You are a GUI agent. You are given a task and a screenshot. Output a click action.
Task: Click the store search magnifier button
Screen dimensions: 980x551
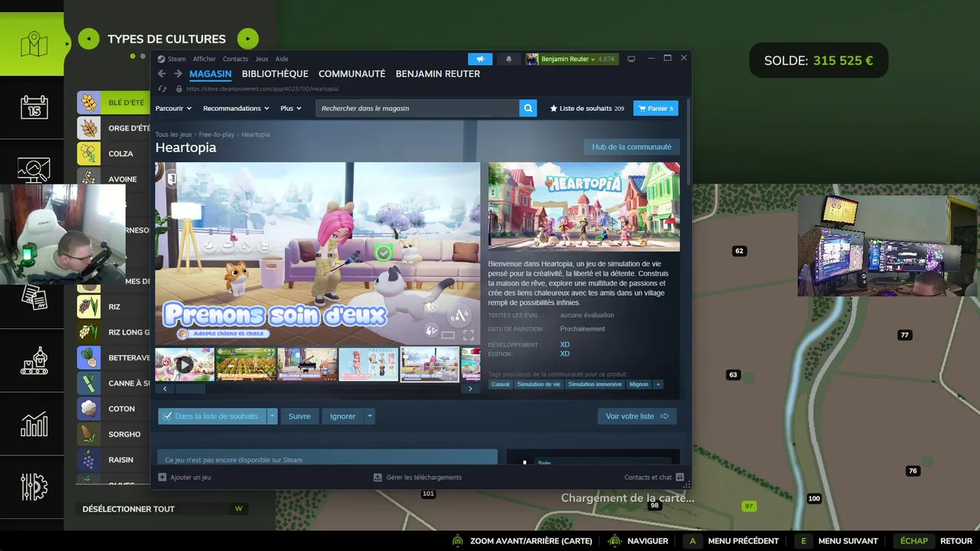(528, 108)
